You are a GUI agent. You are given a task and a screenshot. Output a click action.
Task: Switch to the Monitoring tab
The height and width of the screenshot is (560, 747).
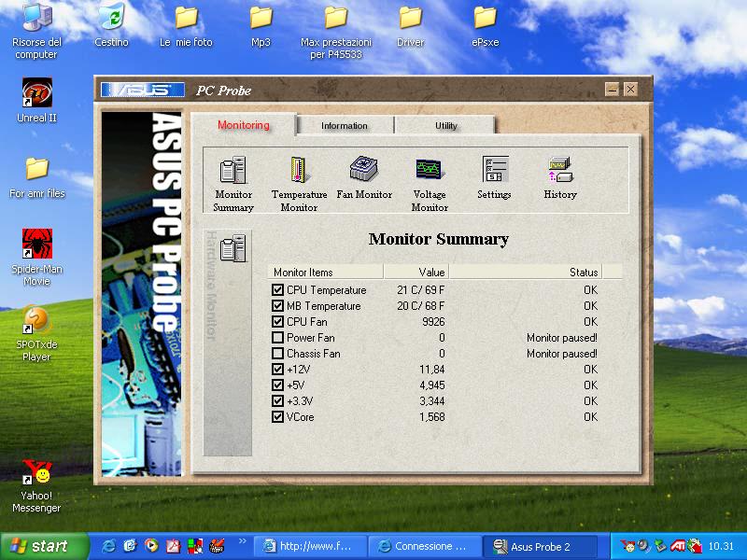244,125
